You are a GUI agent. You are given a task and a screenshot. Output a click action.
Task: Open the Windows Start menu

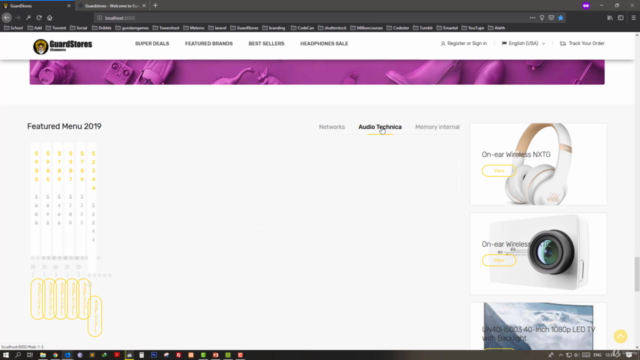[x=6, y=355]
